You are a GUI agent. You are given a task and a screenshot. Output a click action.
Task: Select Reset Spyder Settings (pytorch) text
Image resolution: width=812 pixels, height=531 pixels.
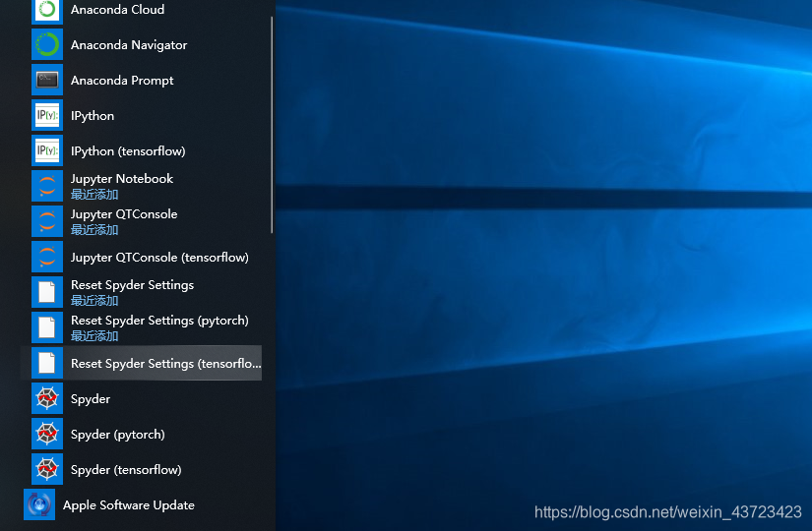[159, 321]
